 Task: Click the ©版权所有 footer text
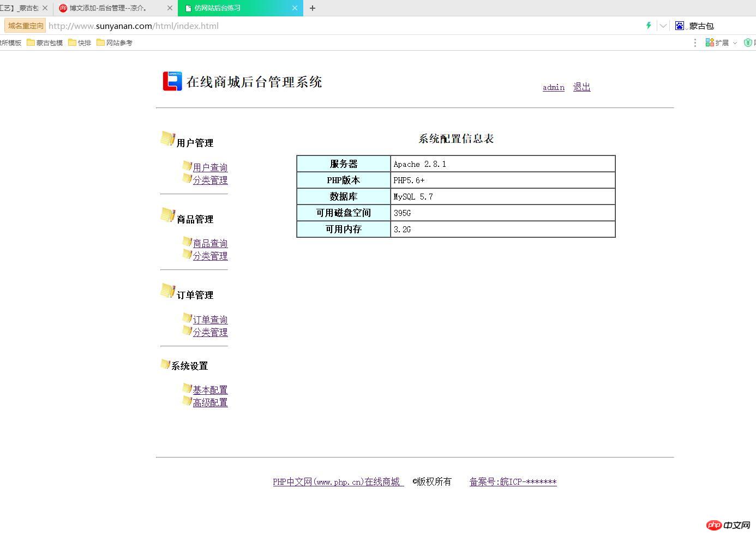coord(432,481)
